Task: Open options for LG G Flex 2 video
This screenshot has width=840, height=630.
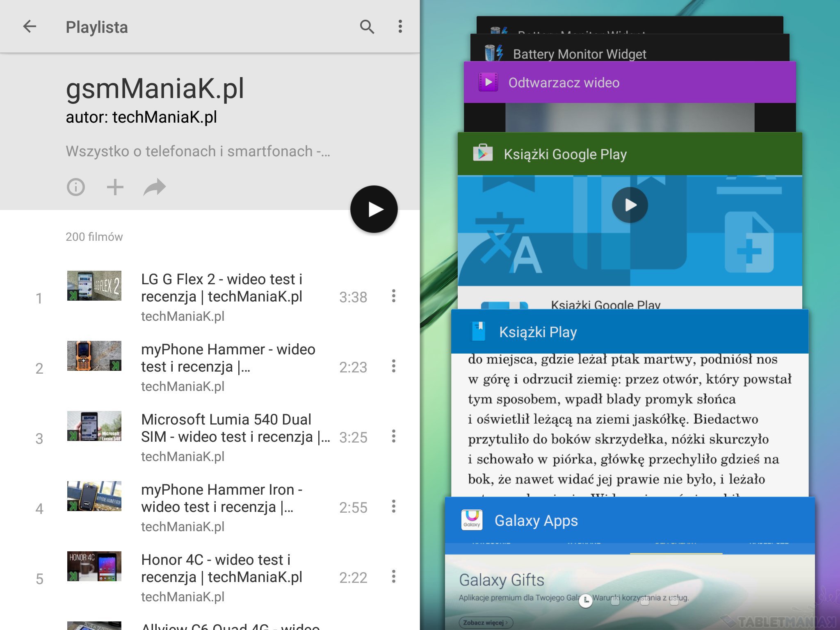Action: pos(394,296)
